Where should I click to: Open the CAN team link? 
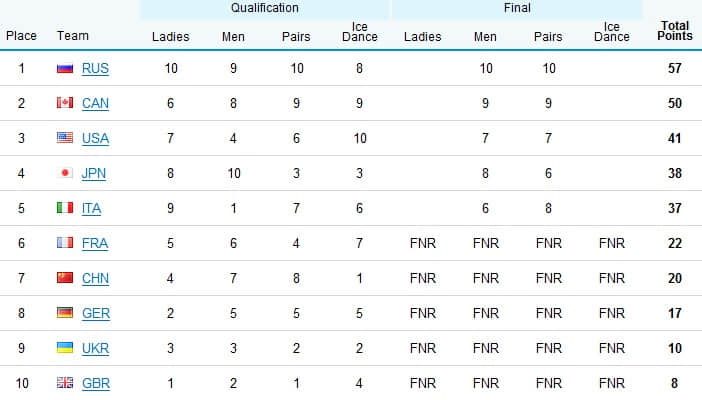pyautogui.click(x=95, y=103)
